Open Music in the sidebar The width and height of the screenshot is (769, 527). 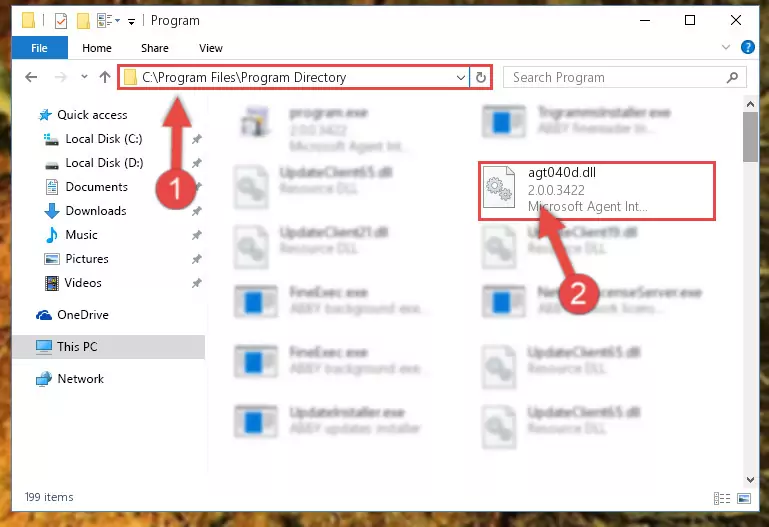point(81,235)
